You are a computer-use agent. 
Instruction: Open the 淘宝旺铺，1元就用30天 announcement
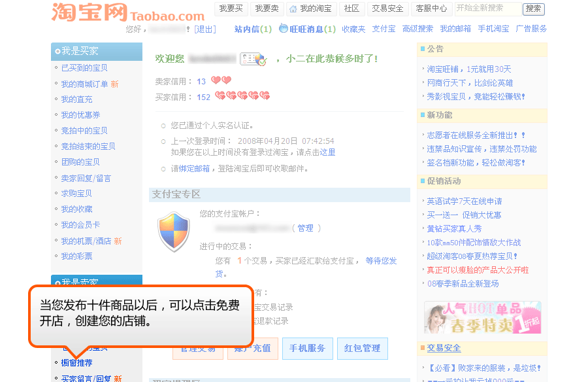(x=468, y=69)
